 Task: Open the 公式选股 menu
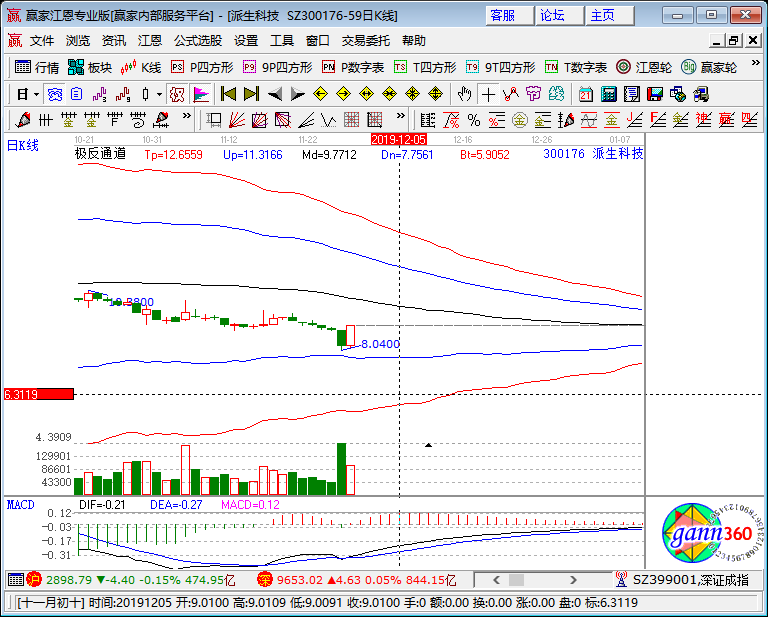click(198, 41)
